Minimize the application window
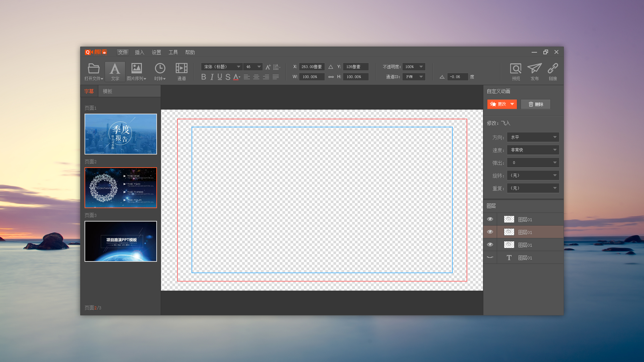The height and width of the screenshot is (362, 644). pos(534,52)
